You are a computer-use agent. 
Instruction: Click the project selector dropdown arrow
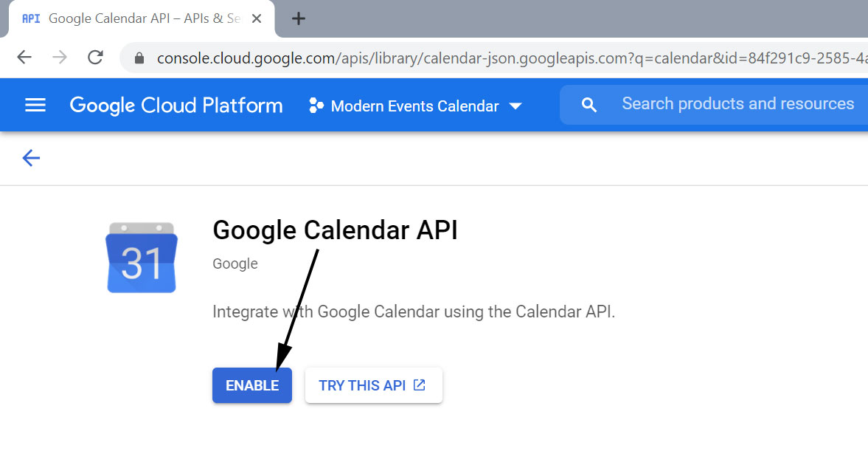[x=515, y=106]
